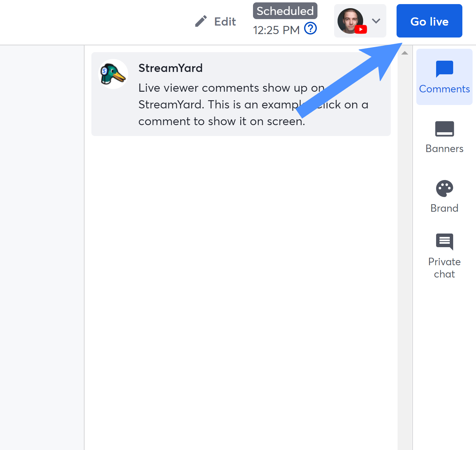This screenshot has width=476, height=450.
Task: Click the scheduled time help icon
Action: click(x=310, y=29)
